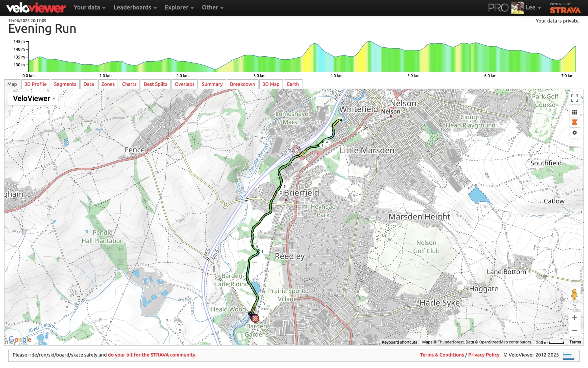Zoom out on the map

(574, 330)
